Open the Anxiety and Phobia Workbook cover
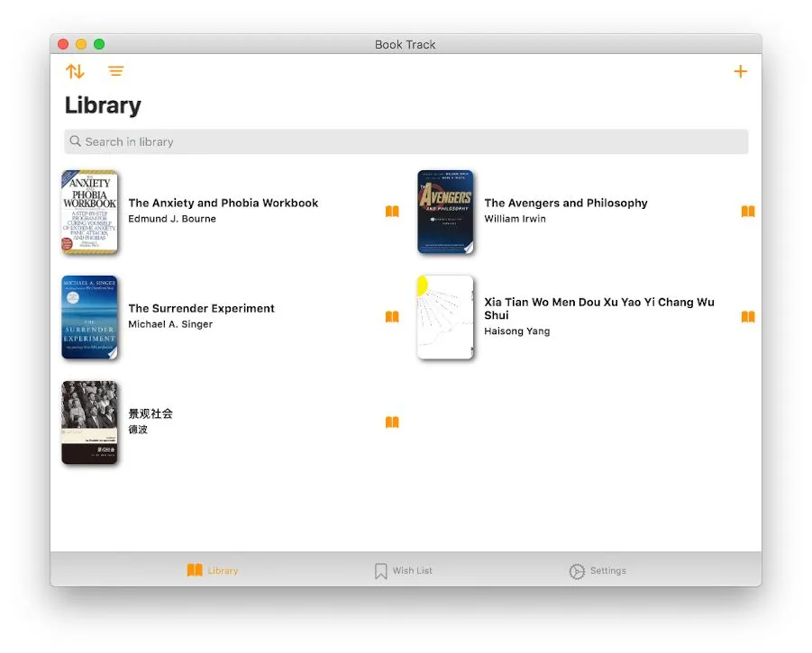812x653 pixels. [x=89, y=212]
